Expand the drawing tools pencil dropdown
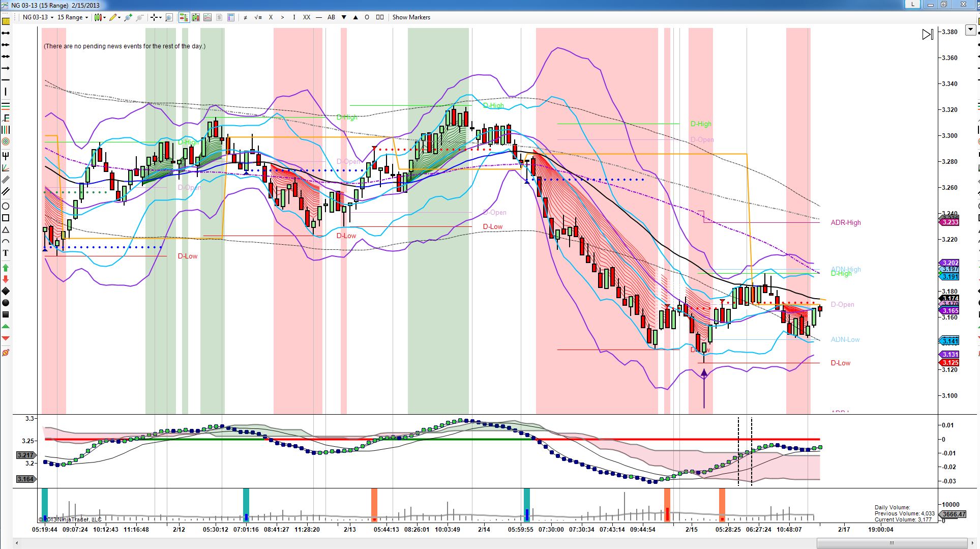980x549 pixels. (x=119, y=17)
